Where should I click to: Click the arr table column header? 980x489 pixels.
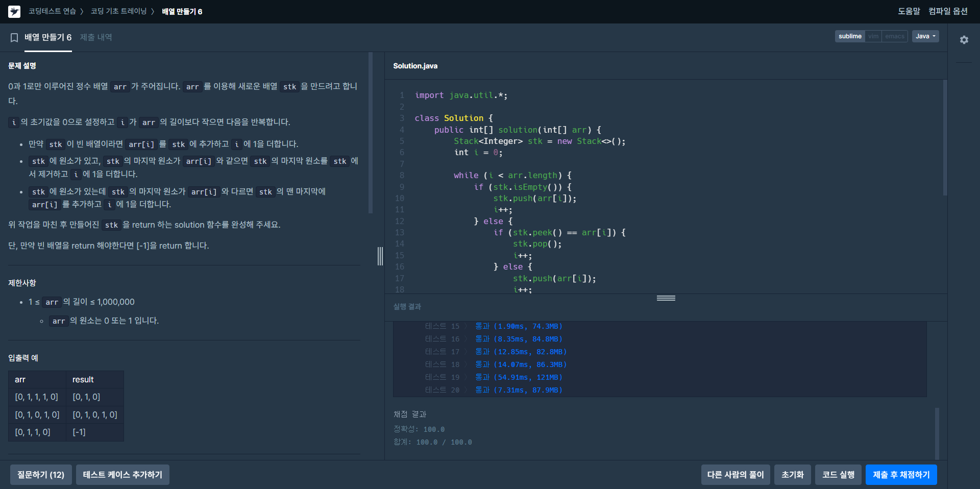(x=37, y=379)
